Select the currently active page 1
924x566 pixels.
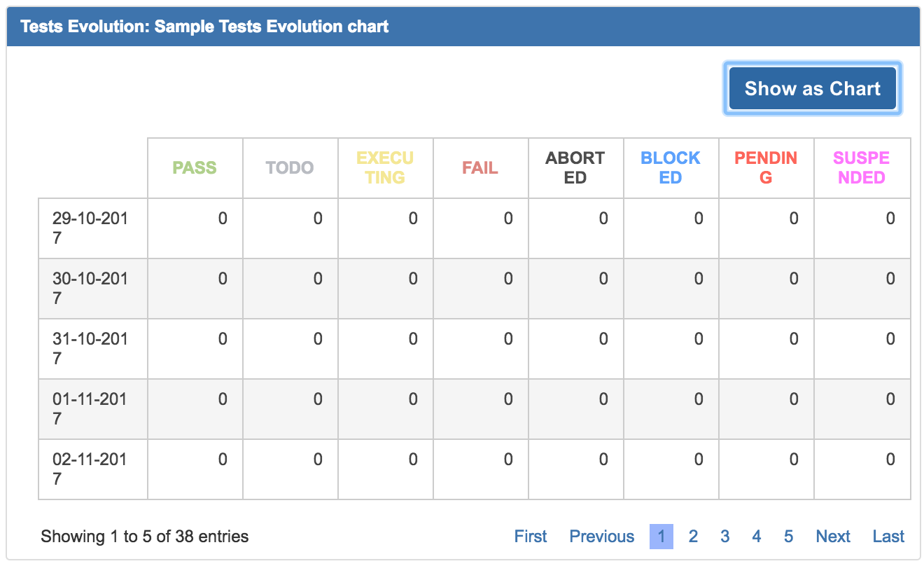661,537
